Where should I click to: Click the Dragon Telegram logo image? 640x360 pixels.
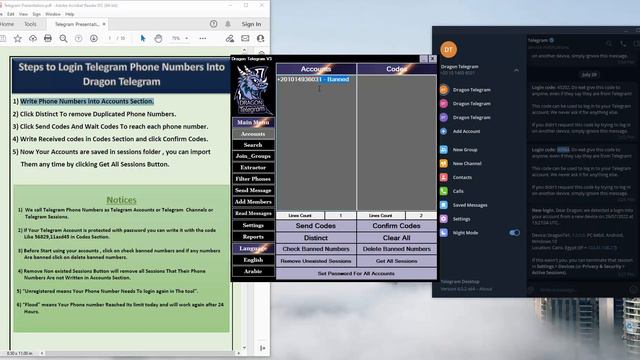(x=253, y=90)
